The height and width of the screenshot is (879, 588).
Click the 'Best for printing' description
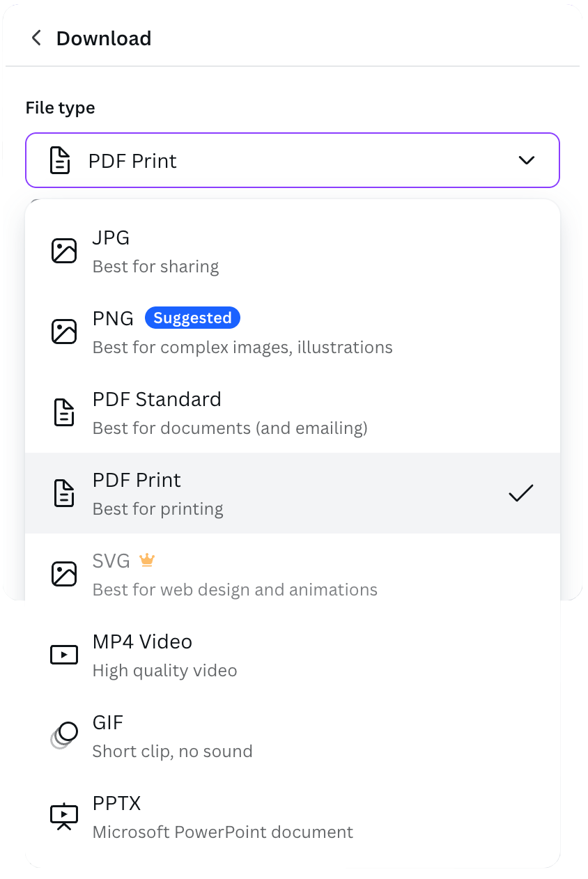pos(158,509)
